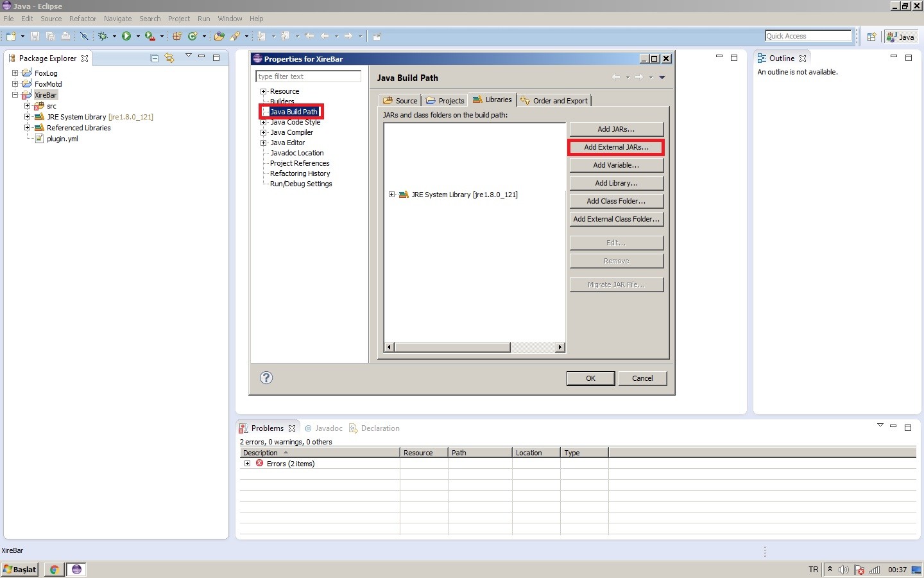The image size is (924, 578).
Task: Click the volume icon in system tray
Action: pyautogui.click(x=844, y=570)
